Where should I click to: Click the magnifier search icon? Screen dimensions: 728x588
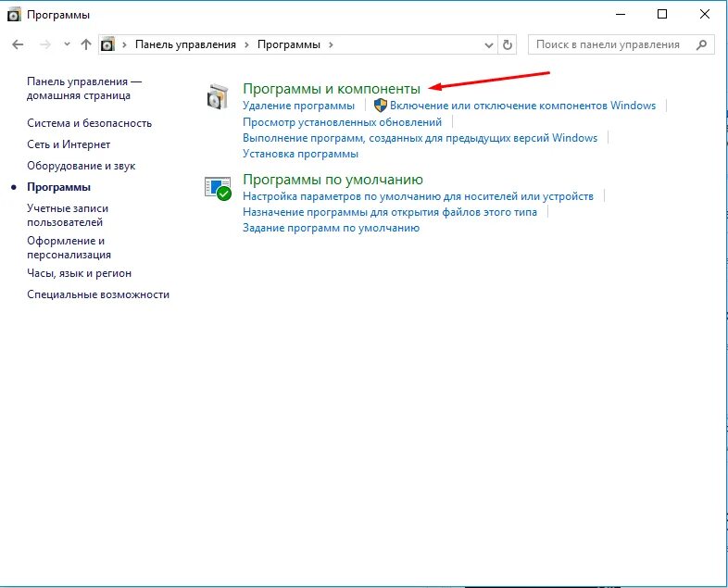point(702,44)
